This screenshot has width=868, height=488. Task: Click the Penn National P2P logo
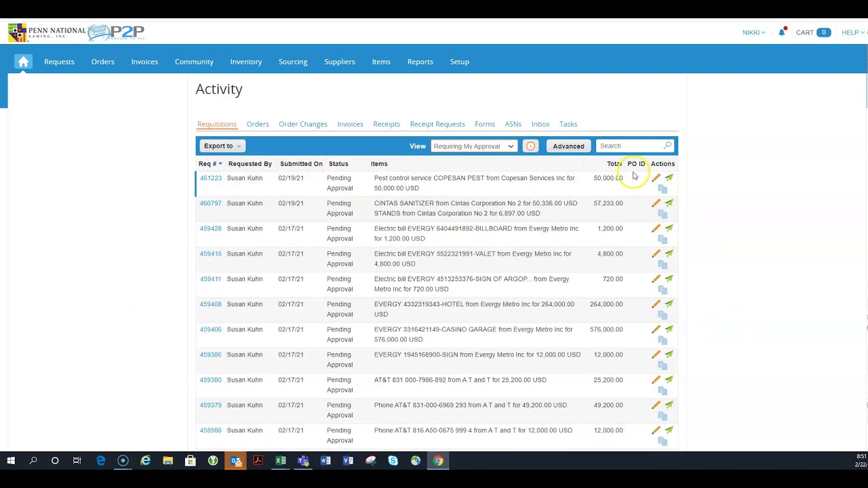click(76, 33)
